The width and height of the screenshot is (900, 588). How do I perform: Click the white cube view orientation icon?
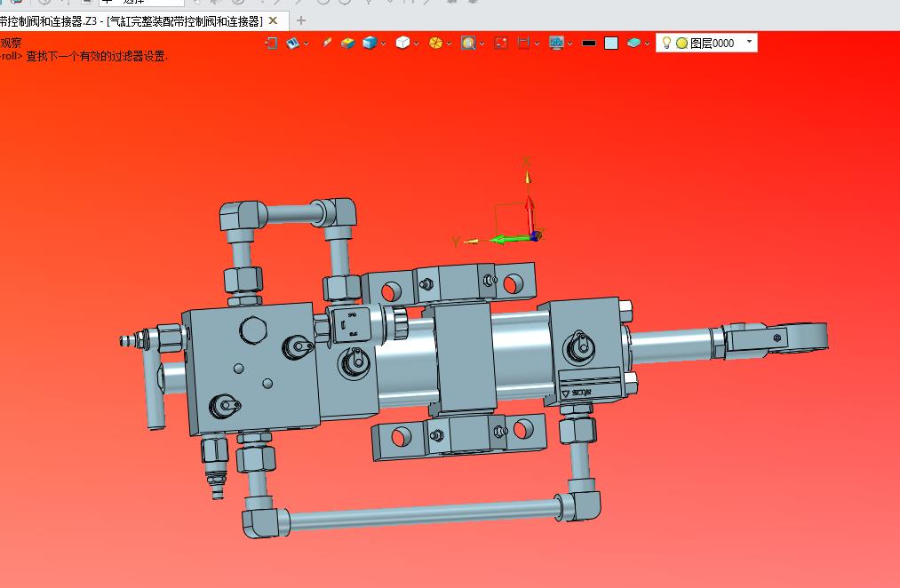click(403, 43)
